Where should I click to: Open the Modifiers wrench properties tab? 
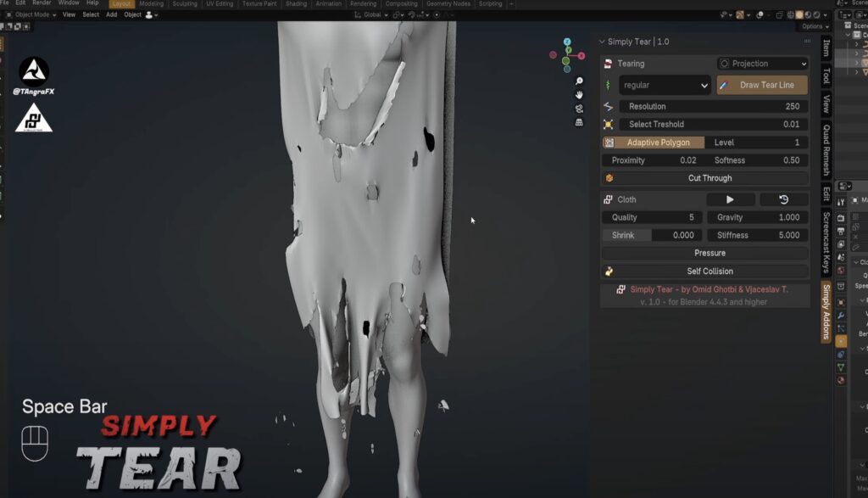pos(841,316)
